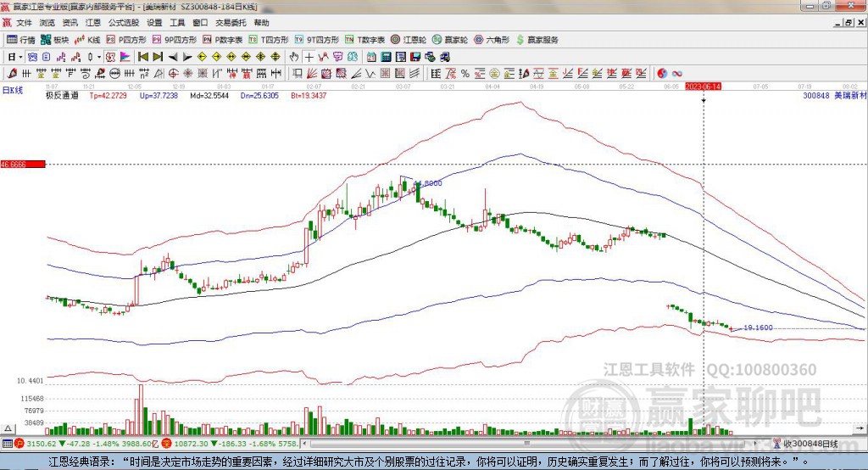Open the 江恩 menu
The width and height of the screenshot is (868, 470).
click(93, 23)
